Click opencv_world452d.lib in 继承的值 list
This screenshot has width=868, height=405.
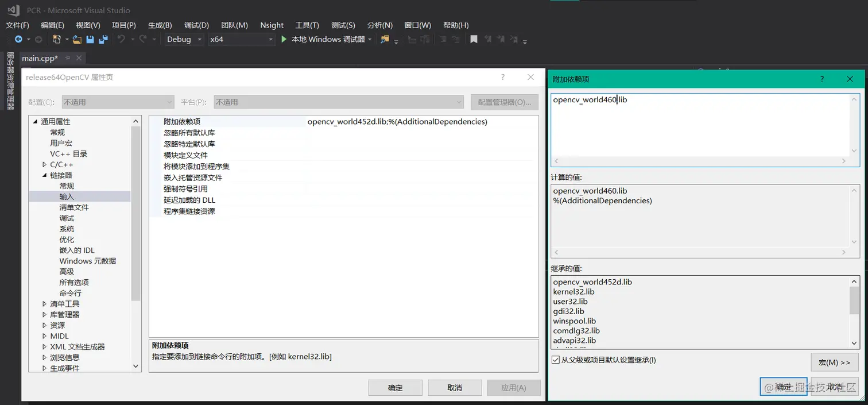tap(592, 282)
